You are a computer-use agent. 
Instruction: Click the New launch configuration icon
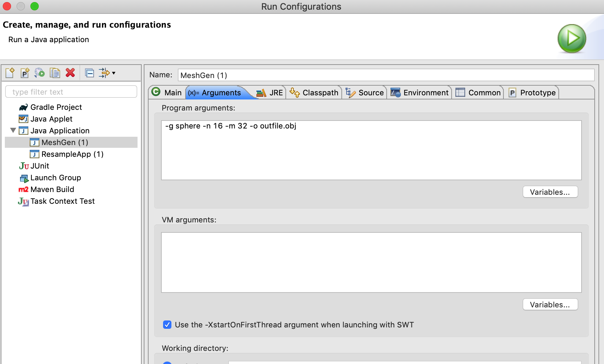10,73
